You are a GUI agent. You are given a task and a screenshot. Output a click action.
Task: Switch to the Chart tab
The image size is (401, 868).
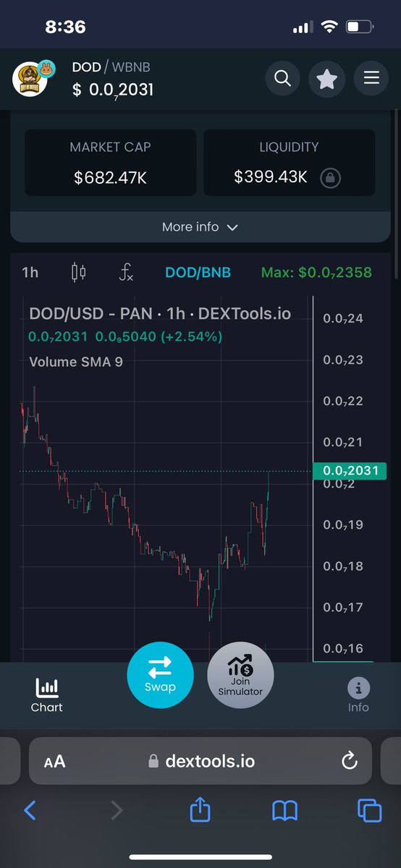(46, 696)
